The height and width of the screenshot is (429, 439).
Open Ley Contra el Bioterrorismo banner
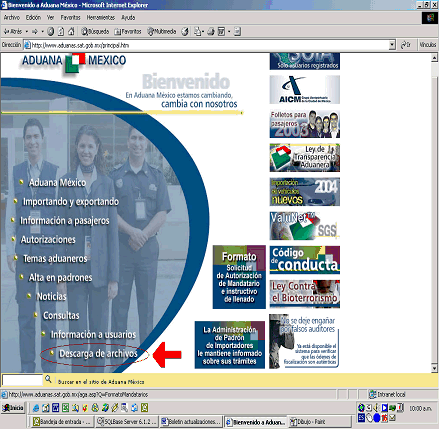click(305, 294)
